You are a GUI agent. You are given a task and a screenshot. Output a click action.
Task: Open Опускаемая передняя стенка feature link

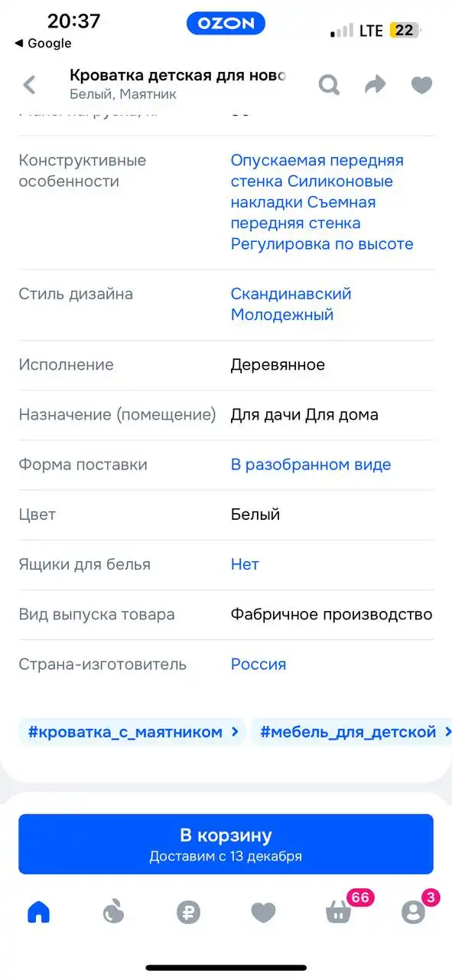[x=317, y=160]
